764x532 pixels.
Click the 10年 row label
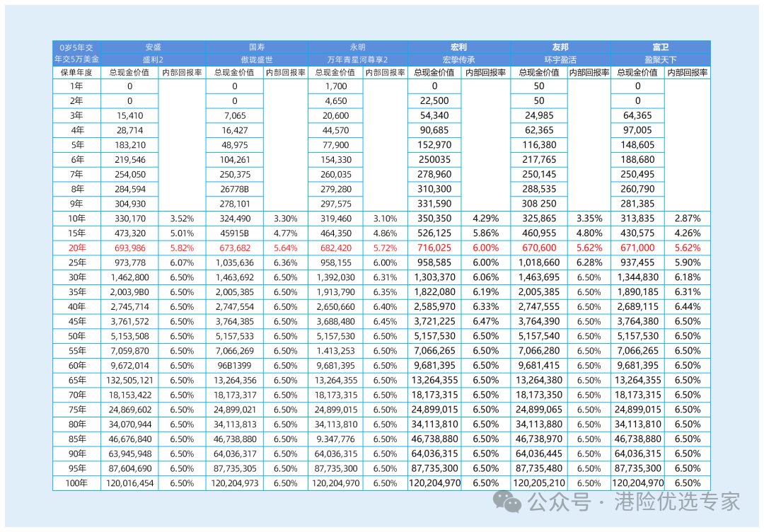click(x=77, y=219)
